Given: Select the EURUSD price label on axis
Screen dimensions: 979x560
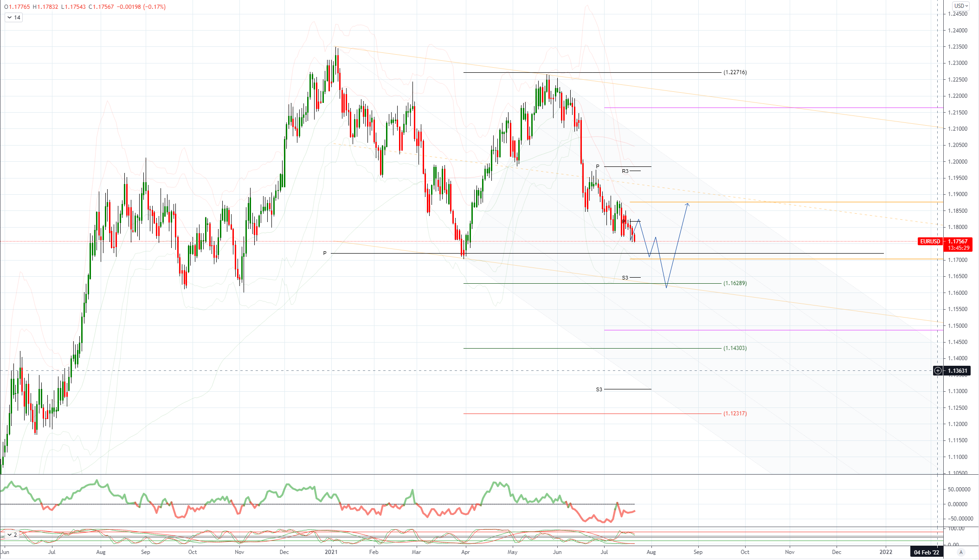Looking at the screenshot, I should [930, 242].
